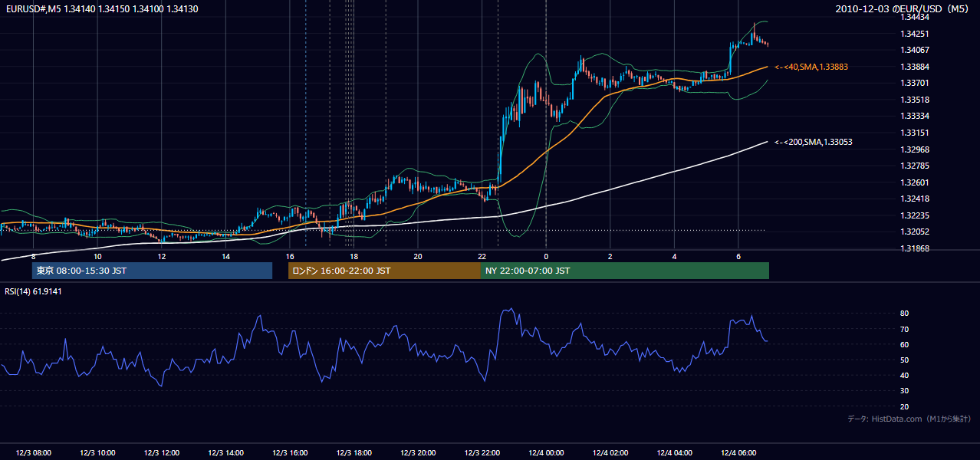Click hour marker 4 below price chart
Viewport: 980px width, 460px height.
(x=674, y=256)
